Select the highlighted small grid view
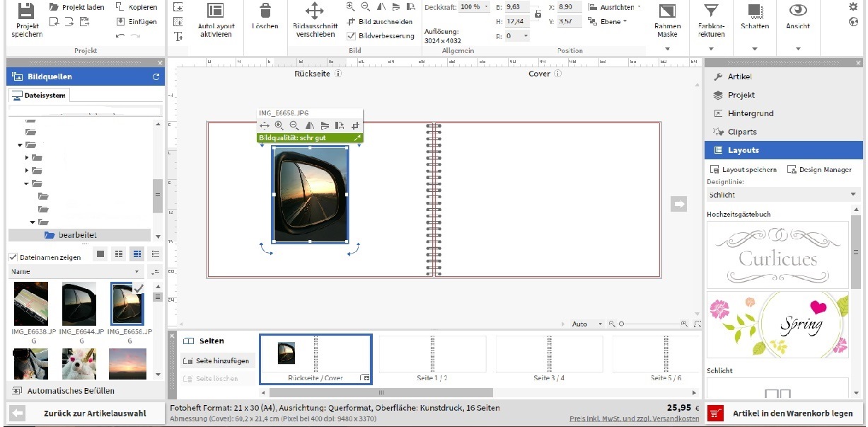The image size is (868, 427). coord(137,254)
